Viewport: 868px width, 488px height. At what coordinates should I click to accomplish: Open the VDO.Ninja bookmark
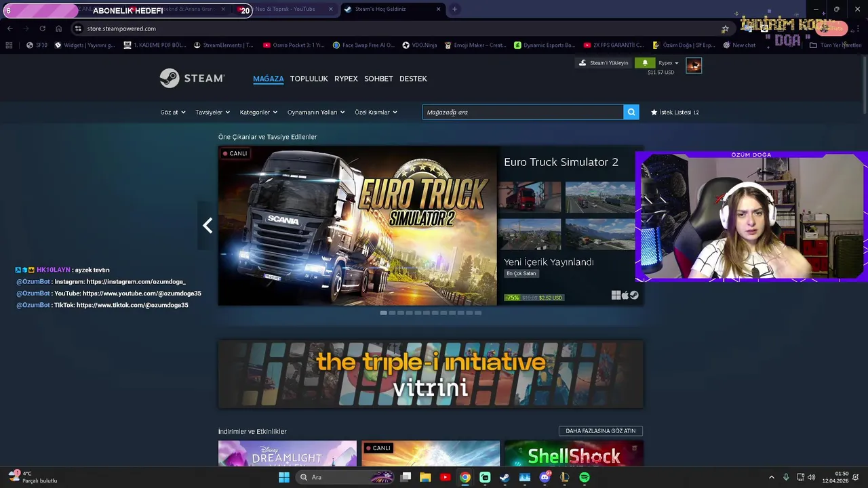point(419,45)
